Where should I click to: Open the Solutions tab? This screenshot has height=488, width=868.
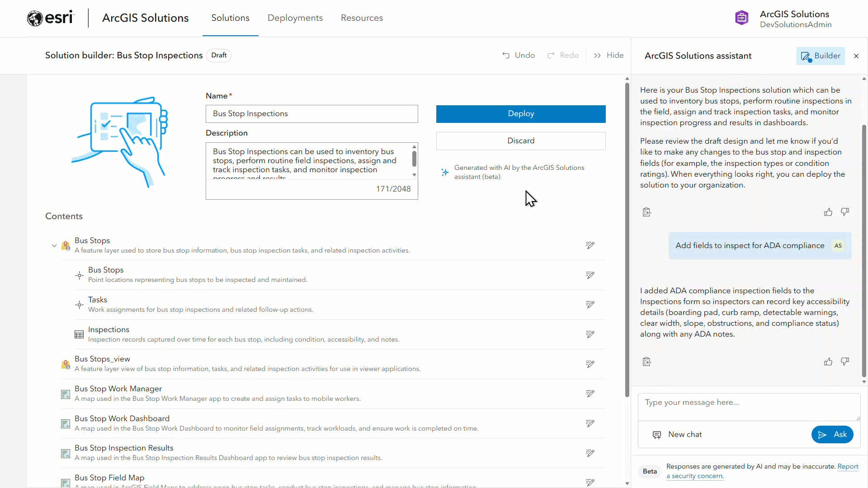pos(230,18)
